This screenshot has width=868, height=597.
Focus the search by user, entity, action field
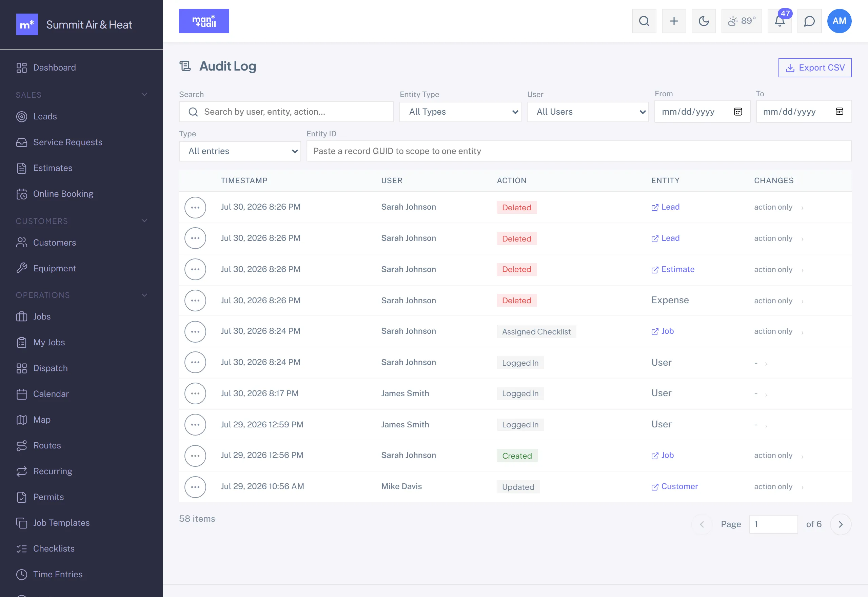[287, 112]
